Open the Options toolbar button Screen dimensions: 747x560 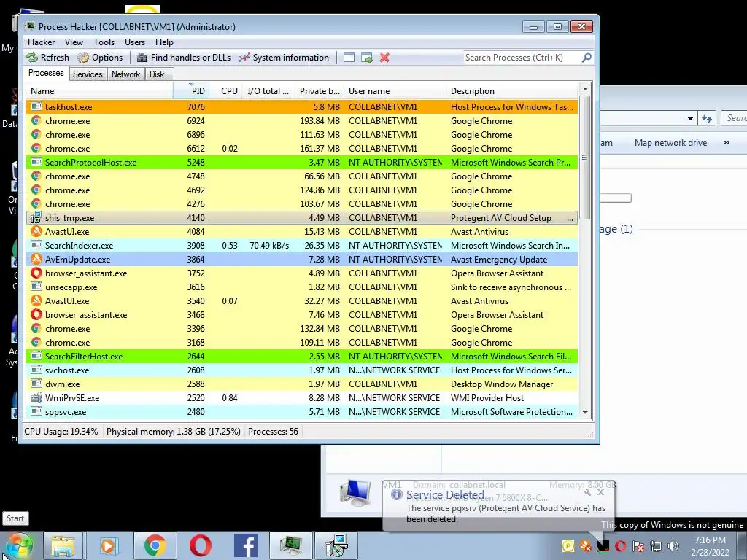coord(100,58)
